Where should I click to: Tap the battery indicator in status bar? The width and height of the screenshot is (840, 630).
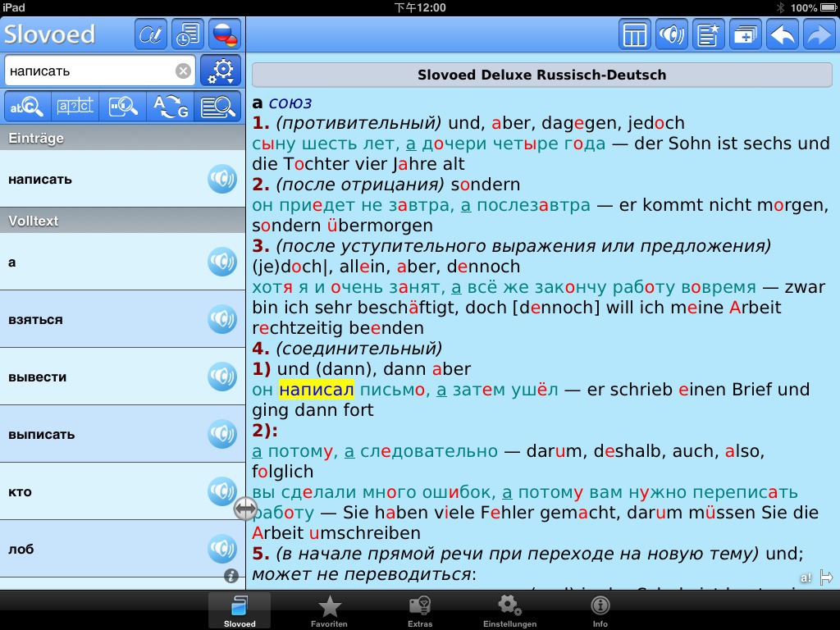(x=827, y=7)
